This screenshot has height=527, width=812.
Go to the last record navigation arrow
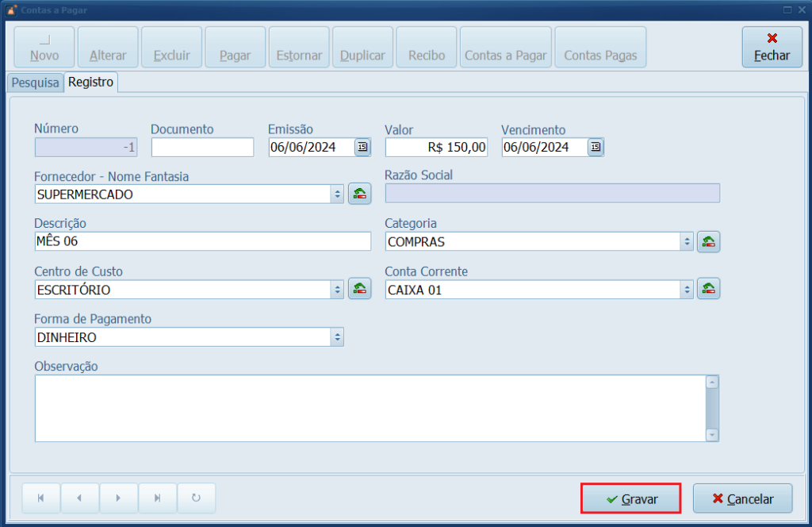[158, 498]
